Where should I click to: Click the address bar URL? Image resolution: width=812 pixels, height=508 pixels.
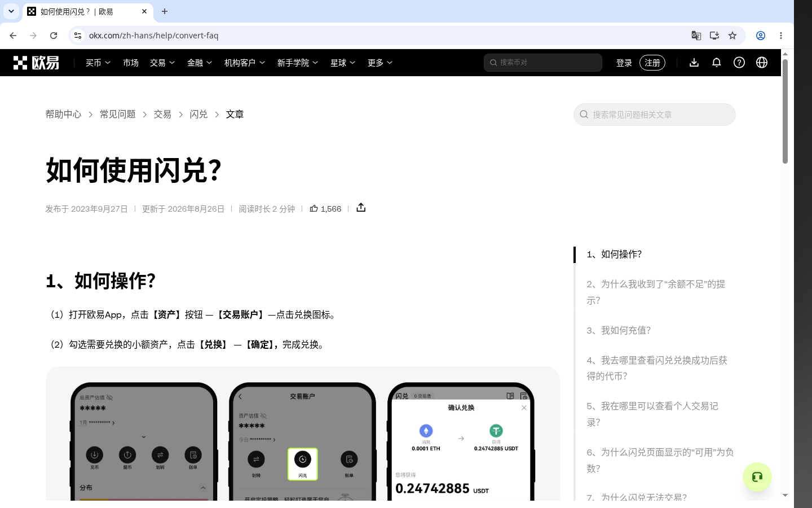coord(153,36)
